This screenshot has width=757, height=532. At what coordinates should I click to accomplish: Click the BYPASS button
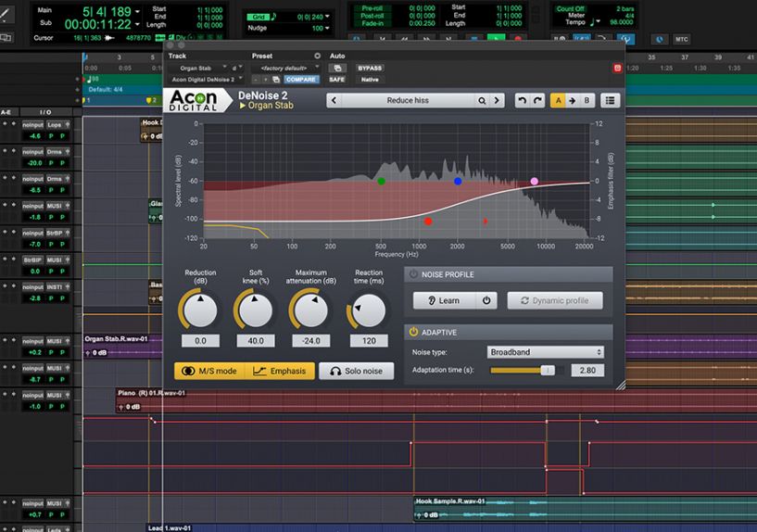pyautogui.click(x=370, y=68)
